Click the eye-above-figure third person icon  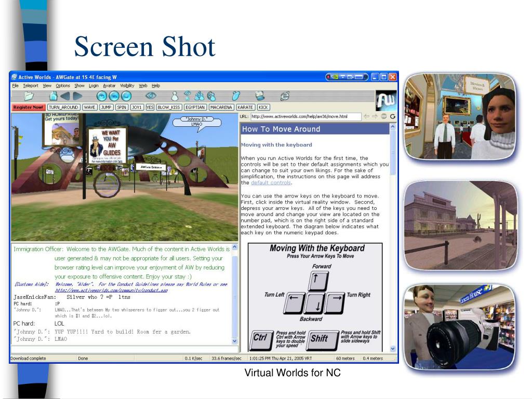pos(187,96)
